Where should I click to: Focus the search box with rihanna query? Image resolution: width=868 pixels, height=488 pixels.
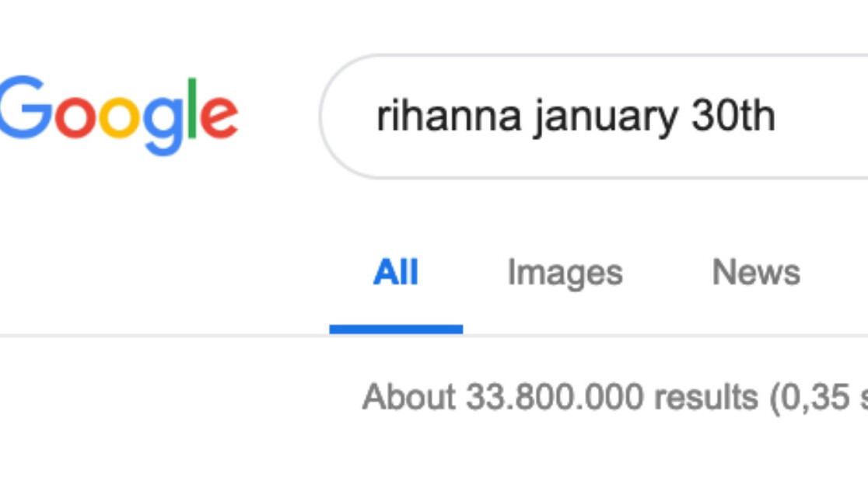[591, 117]
